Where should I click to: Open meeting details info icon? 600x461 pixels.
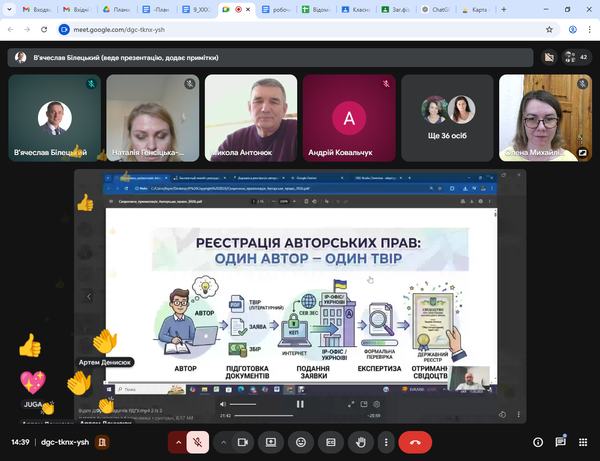pyautogui.click(x=538, y=442)
